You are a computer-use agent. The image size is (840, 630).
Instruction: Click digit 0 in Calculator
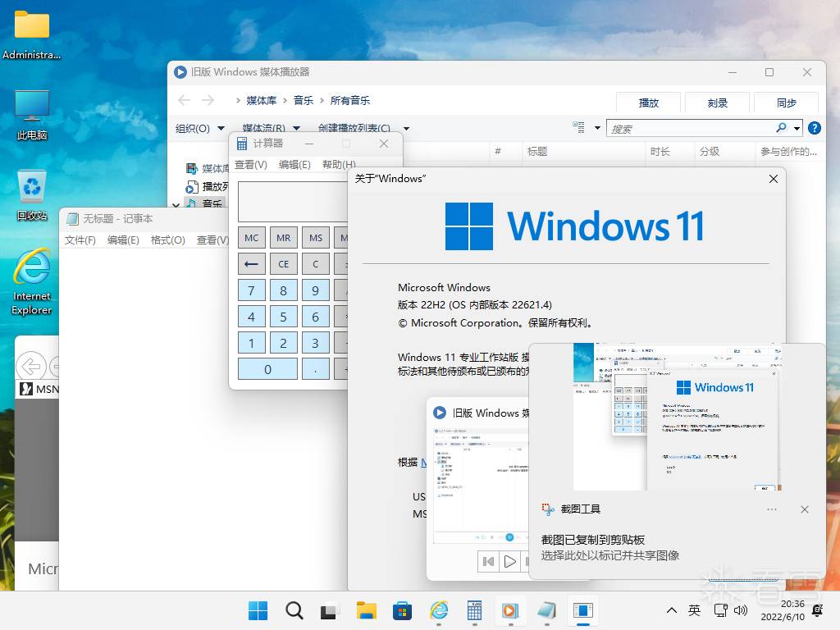[x=267, y=369]
